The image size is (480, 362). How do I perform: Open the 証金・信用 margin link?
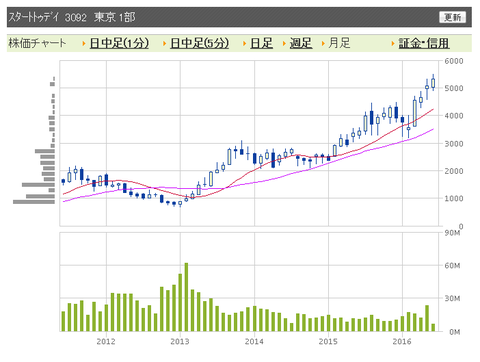(424, 43)
